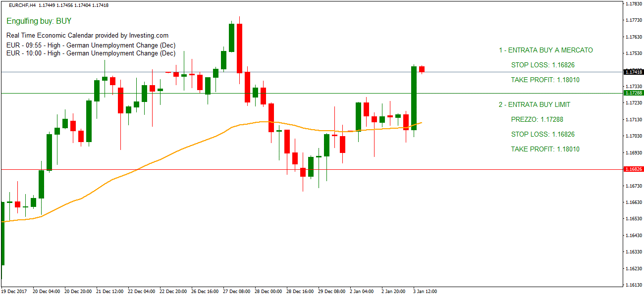The image size is (644, 297).
Task: Click the current price tag 1.17418
Action: click(633, 72)
